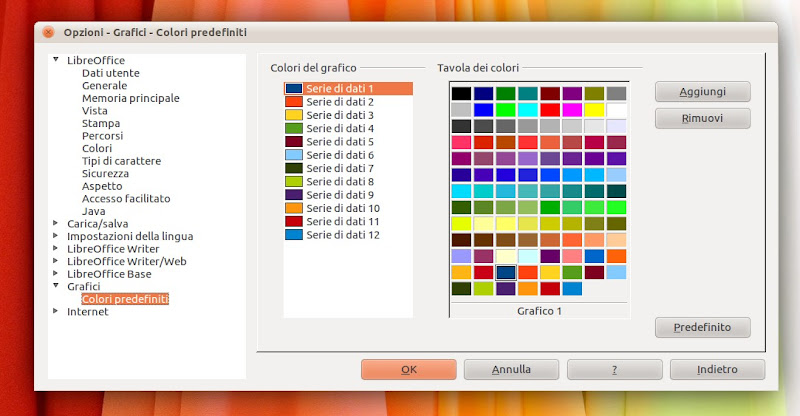Open the Generale settings page

pos(105,85)
